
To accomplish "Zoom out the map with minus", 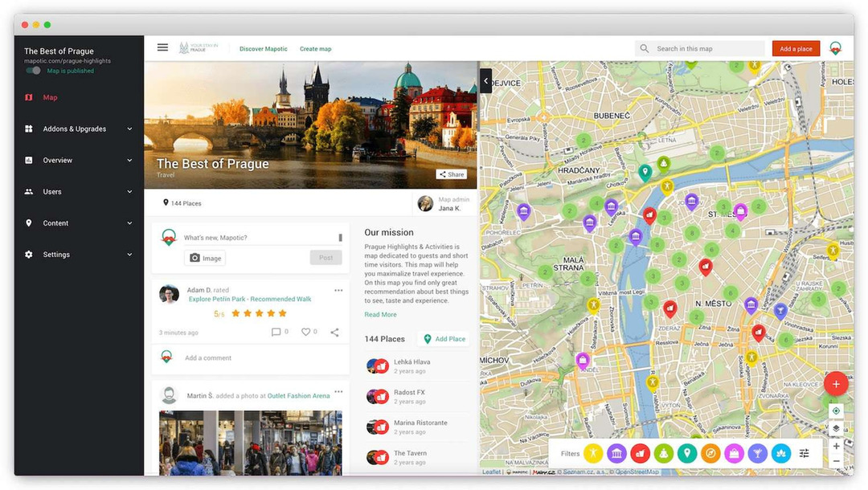I will pos(836,461).
